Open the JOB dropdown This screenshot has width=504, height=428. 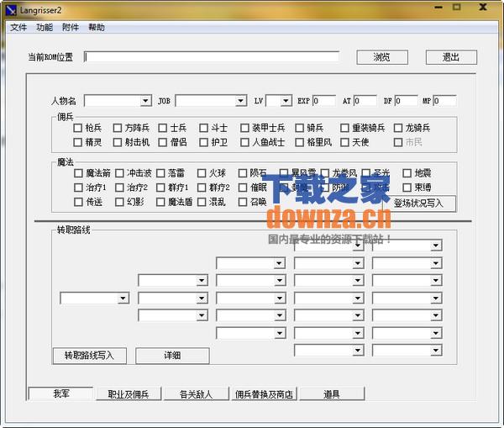click(x=211, y=101)
